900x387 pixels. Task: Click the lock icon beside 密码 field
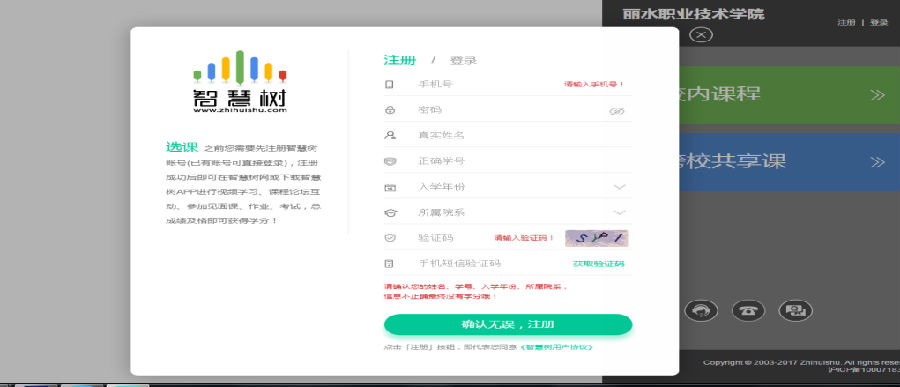[390, 110]
